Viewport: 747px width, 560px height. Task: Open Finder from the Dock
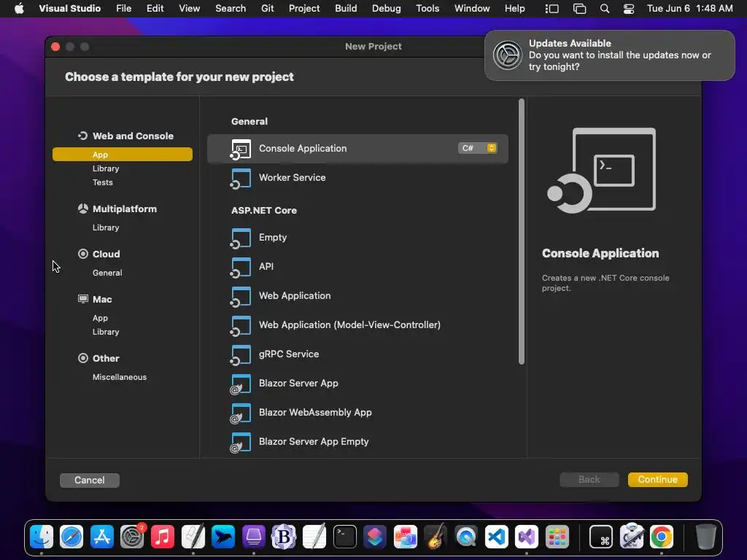(x=42, y=537)
